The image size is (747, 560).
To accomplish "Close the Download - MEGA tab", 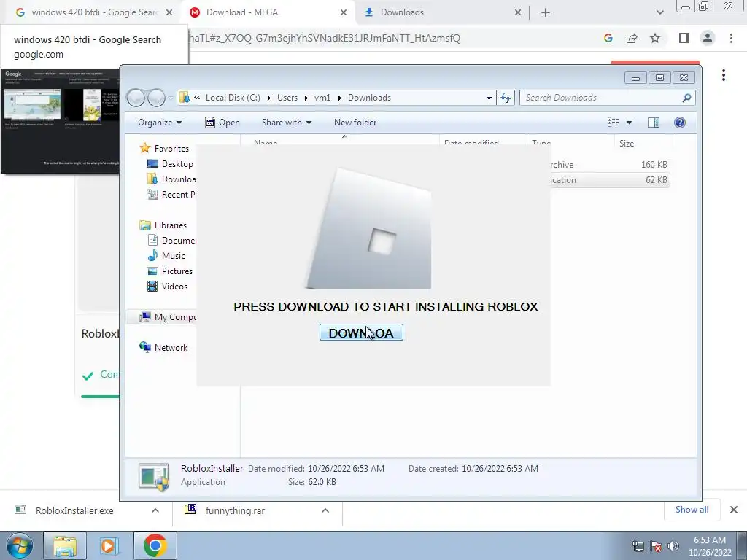I will (x=344, y=12).
